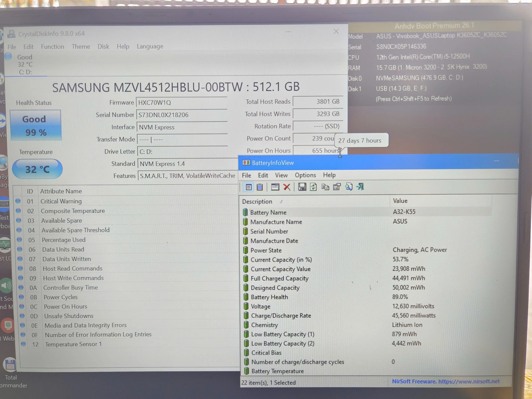The image size is (532, 399).
Task: Click the blue status dot for Percentage Used
Action: pyautogui.click(x=20, y=240)
